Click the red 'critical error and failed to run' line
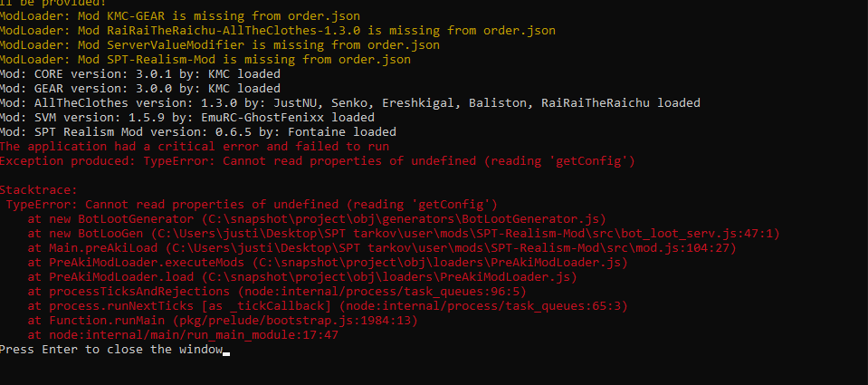The width and height of the screenshot is (868, 385). tap(195, 146)
